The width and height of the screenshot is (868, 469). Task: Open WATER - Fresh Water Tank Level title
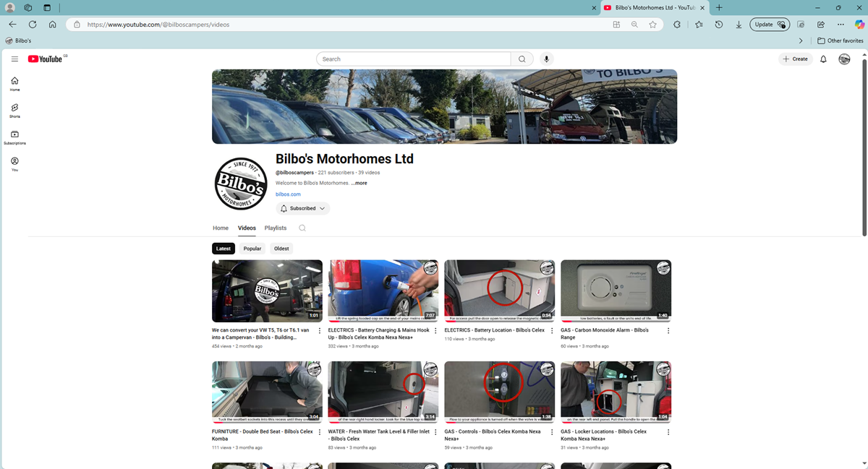378,435
